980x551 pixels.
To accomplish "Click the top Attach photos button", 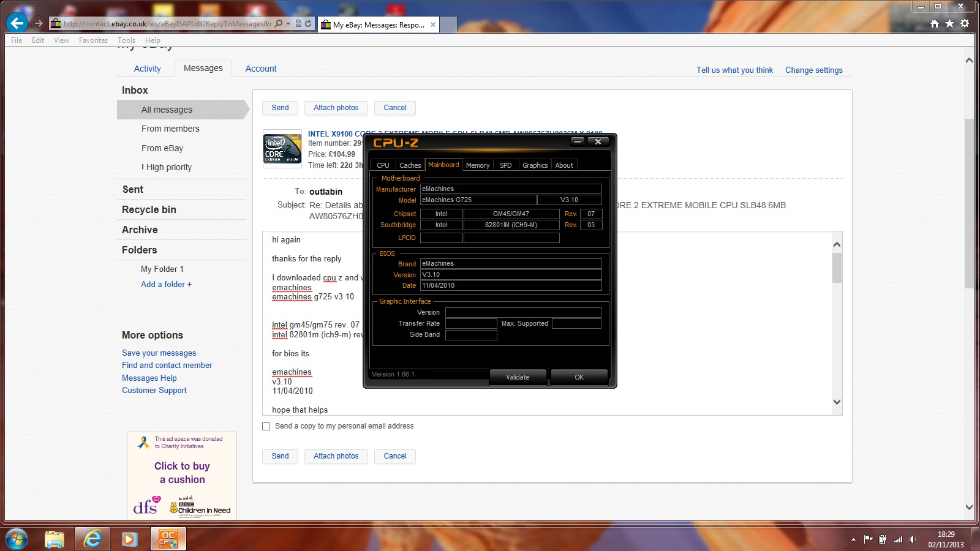I will (x=336, y=108).
